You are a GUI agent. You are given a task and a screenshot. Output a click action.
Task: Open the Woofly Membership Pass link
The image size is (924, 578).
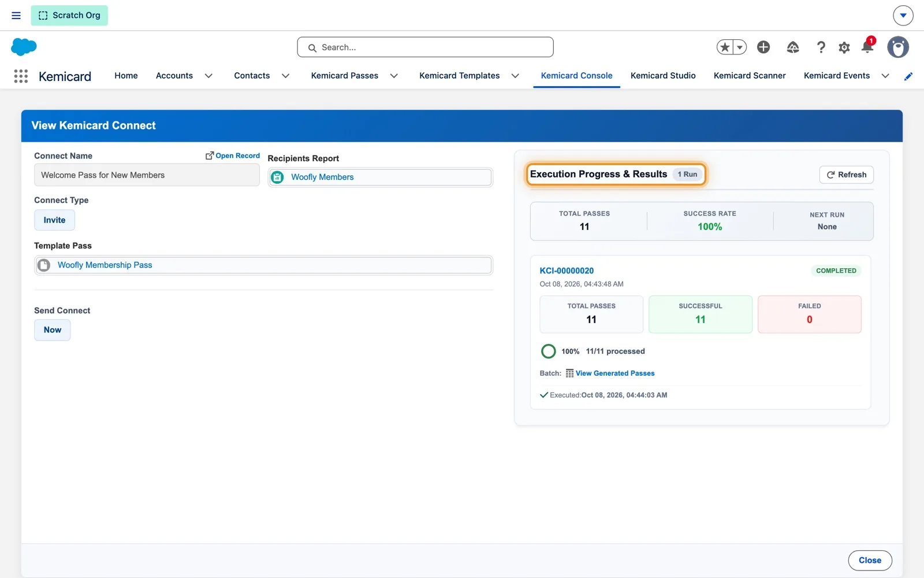[x=105, y=265]
